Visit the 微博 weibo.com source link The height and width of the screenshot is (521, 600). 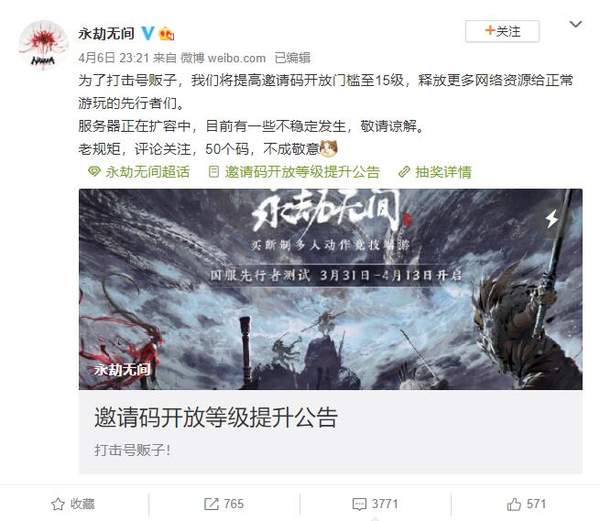(223, 58)
